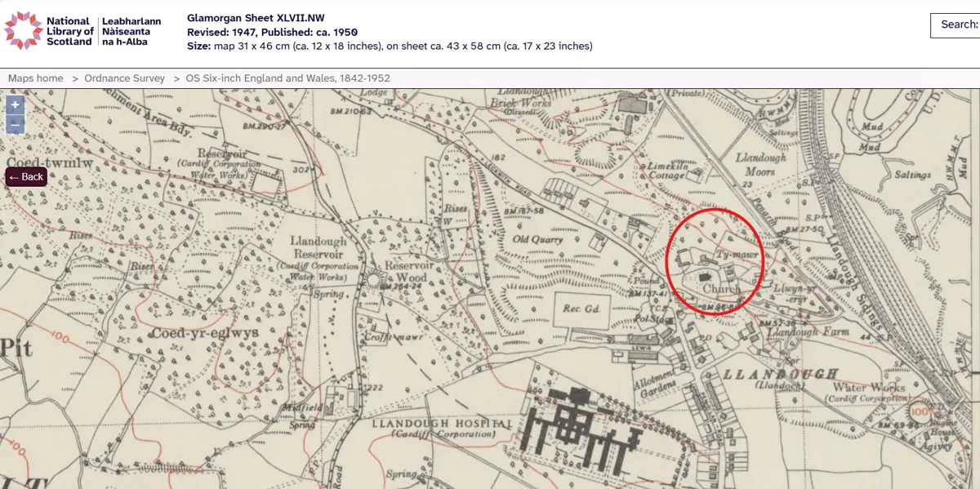Click the map Size description line
Viewport: 980px width, 489px height.
[x=390, y=46]
